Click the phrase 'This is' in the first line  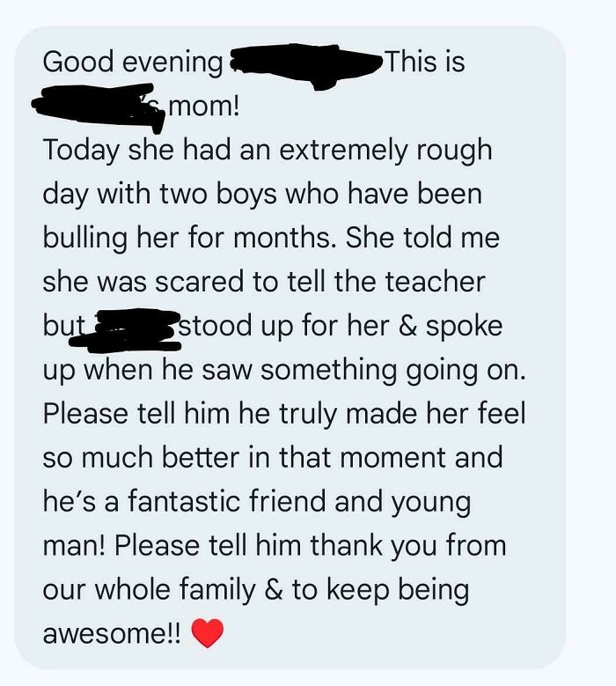(425, 62)
